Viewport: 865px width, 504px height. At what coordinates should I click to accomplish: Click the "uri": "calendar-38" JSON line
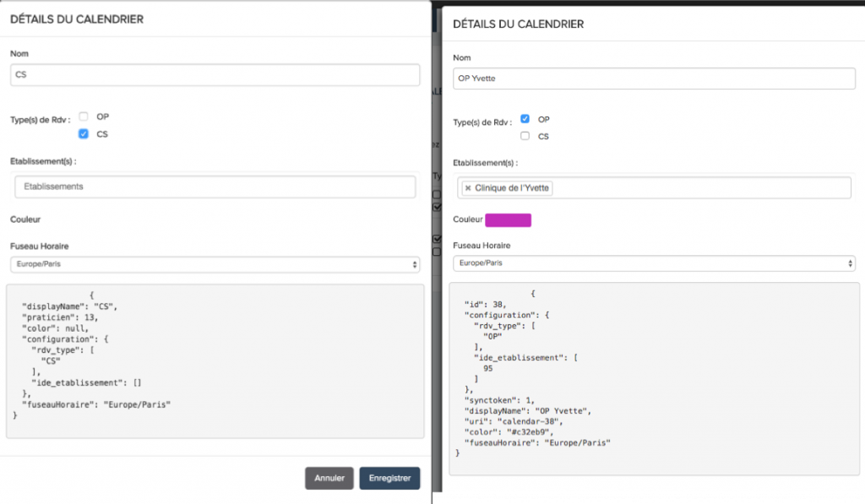pyautogui.click(x=514, y=421)
